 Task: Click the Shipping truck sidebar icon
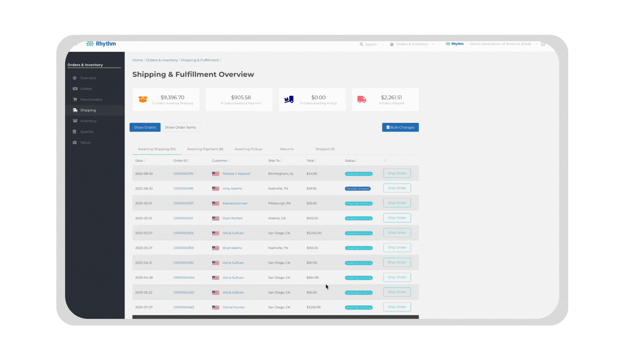click(75, 110)
